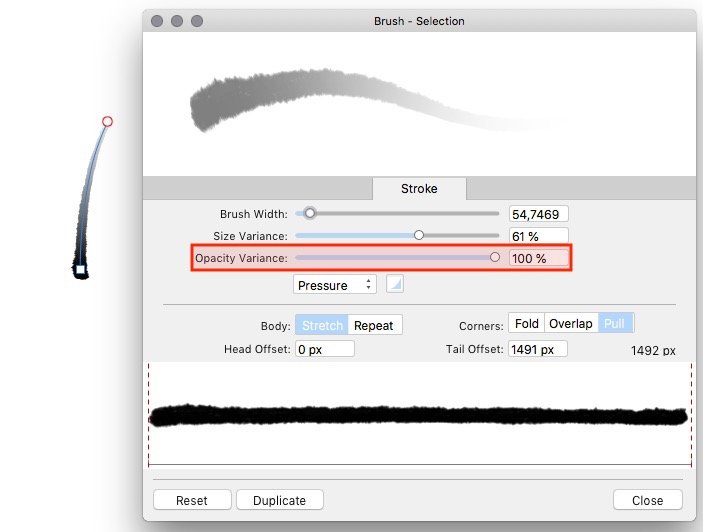
Task: Click the black brush texture strip
Action: point(418,415)
